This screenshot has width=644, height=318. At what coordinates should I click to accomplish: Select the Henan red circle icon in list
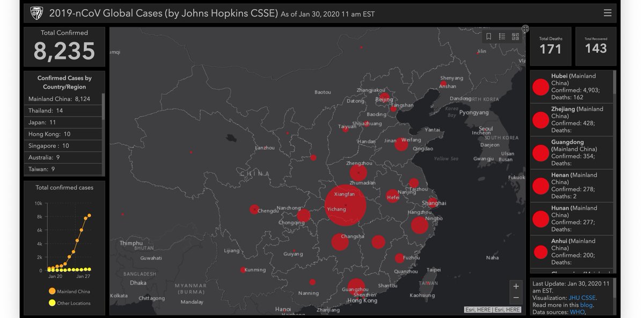tap(540, 186)
